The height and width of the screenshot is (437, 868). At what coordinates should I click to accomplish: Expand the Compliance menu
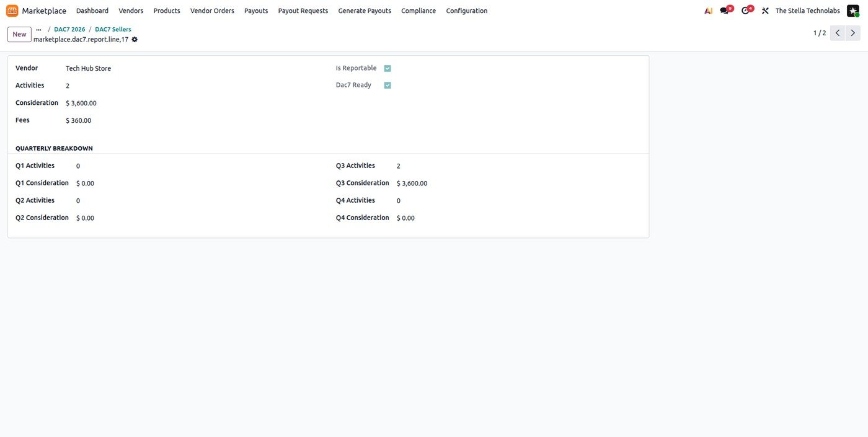pyautogui.click(x=418, y=11)
